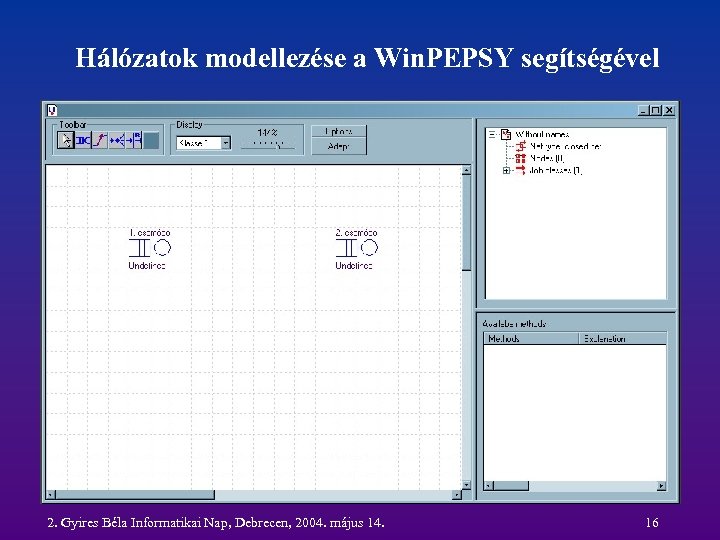Click canvas vertical scrollbar up arrow
The image size is (720, 540).
point(466,170)
